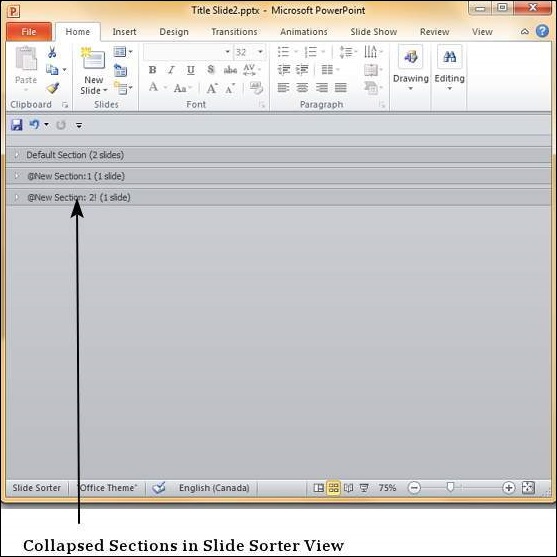Start Slide Show from status bar icon
557x557 pixels.
364,488
